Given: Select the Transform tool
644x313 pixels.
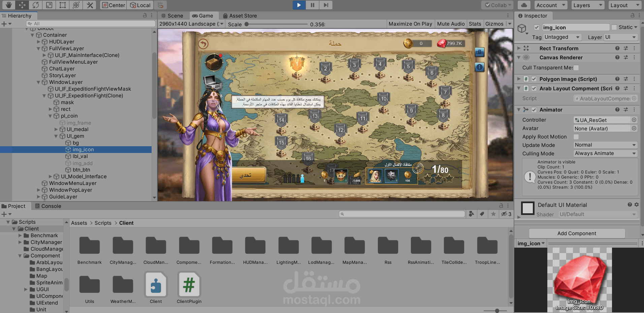Looking at the screenshot, I should [76, 5].
